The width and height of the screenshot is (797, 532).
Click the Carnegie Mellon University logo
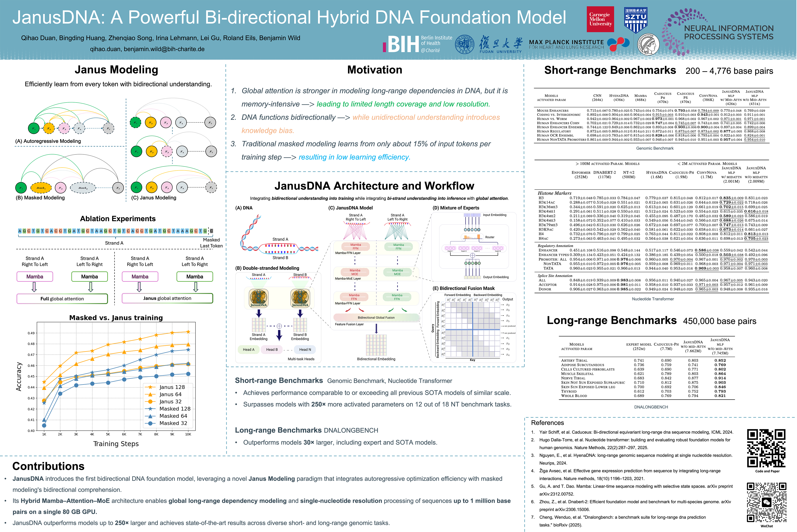600,19
